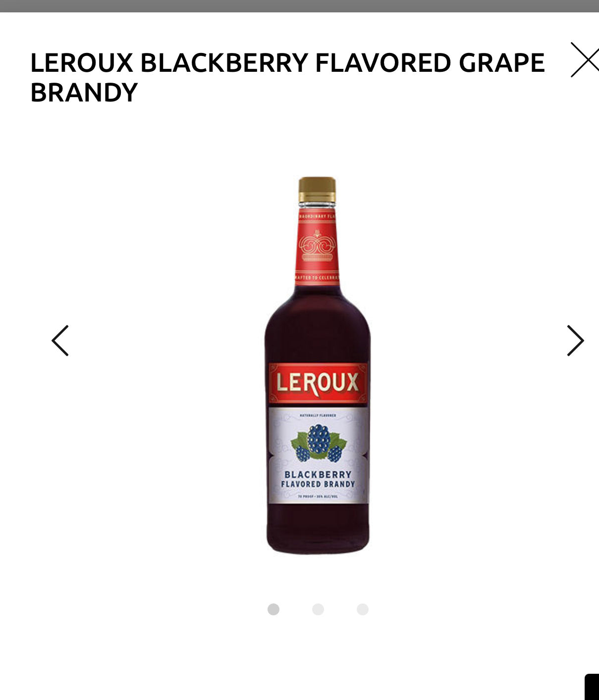Click Blackberry Flavored Brandy label text
This screenshot has height=700, width=599.
point(318,479)
